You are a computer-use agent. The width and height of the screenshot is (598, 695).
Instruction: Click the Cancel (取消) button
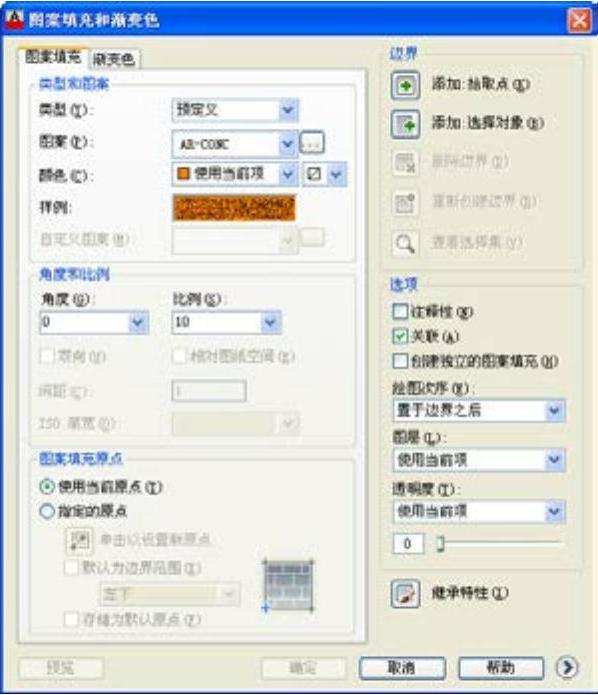pos(402,668)
